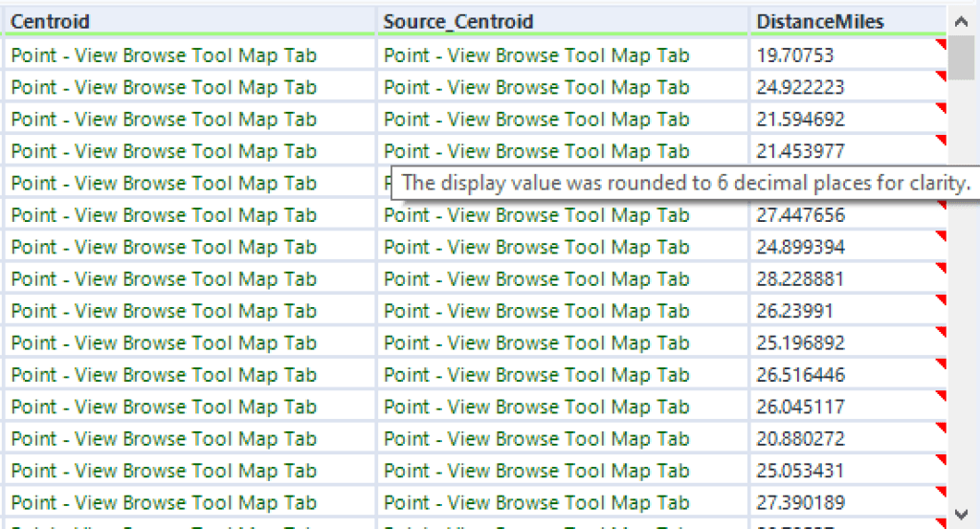Click red corner triangle next to 28.228881
This screenshot has height=529, width=980.
click(942, 269)
